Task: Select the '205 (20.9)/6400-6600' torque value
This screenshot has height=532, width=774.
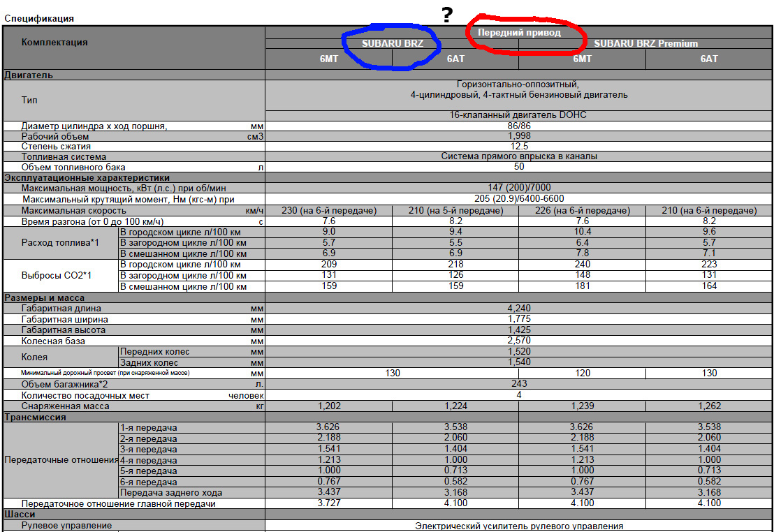Action: coord(519,198)
